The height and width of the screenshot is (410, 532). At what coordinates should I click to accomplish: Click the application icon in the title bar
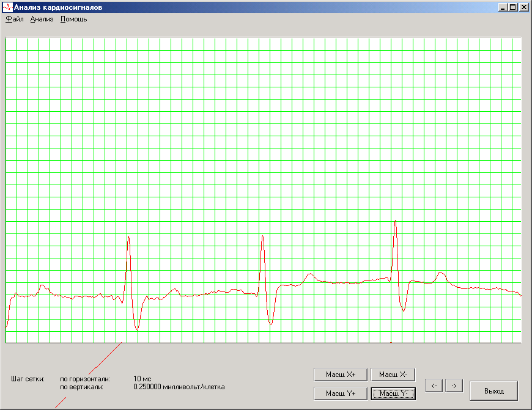pos(7,7)
